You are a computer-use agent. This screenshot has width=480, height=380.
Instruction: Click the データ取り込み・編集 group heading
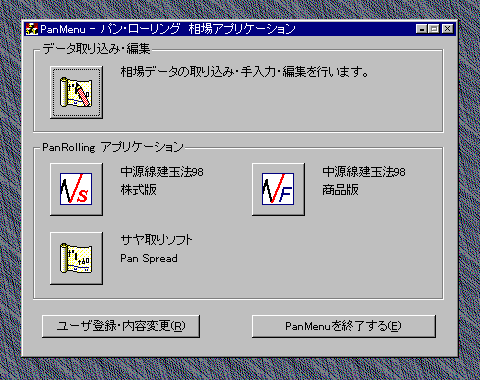point(96,49)
